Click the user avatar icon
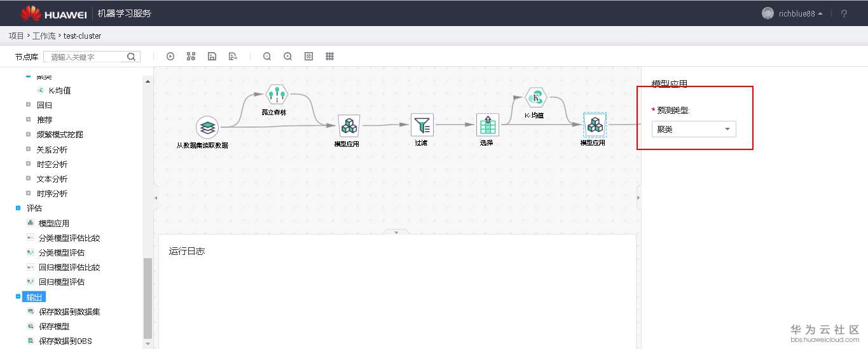 [768, 13]
